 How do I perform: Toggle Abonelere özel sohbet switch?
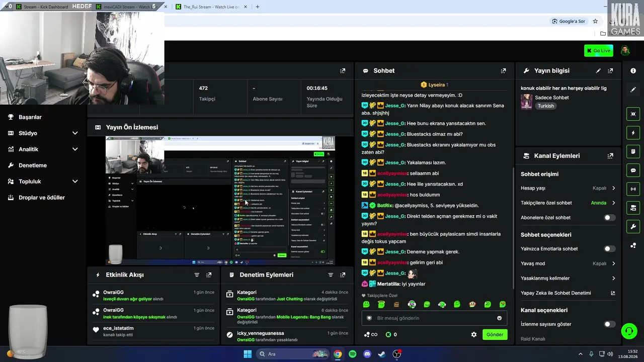(x=609, y=218)
